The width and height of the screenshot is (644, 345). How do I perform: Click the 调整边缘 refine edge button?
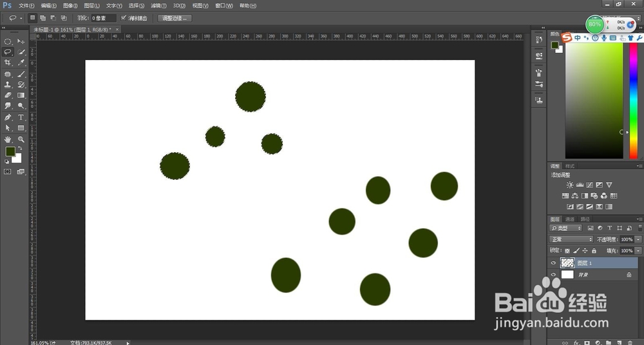(175, 18)
